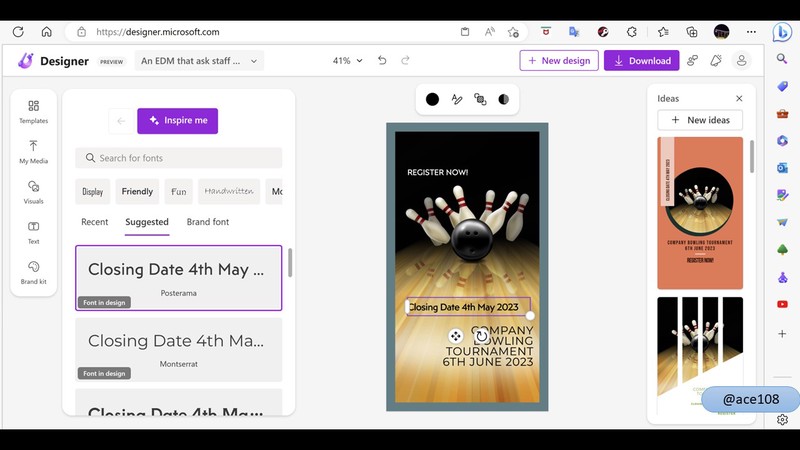The height and width of the screenshot is (450, 800).
Task: Filter fonts by Fun category
Action: point(179,191)
